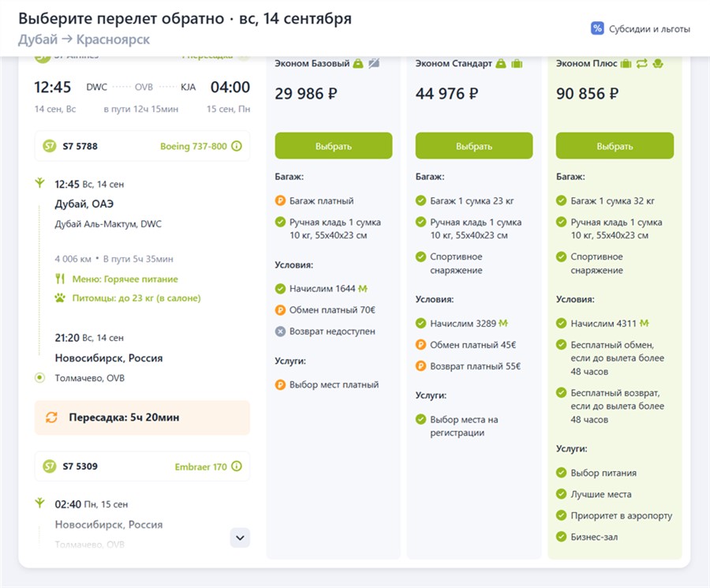
Task: Click the suitcase icon in Эконом Стандарт header
Action: 517,63
